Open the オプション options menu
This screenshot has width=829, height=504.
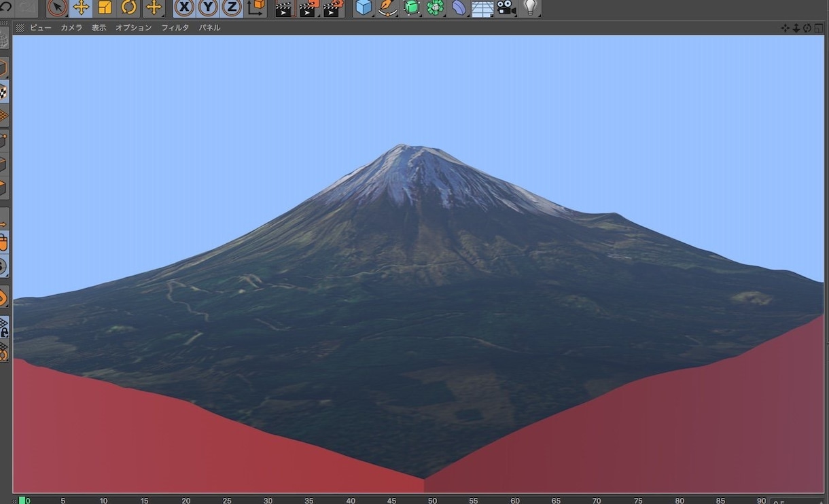(133, 28)
